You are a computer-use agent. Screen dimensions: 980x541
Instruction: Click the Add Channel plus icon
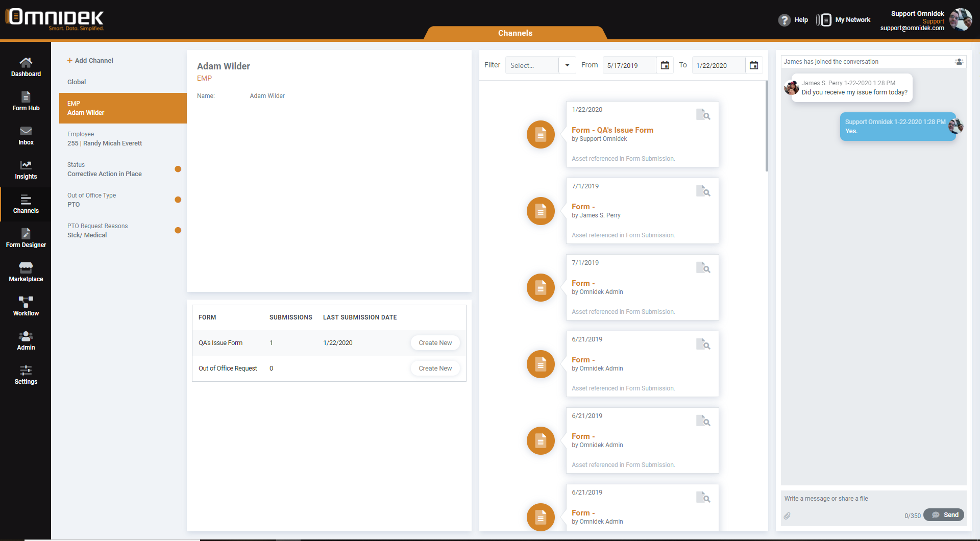tap(70, 60)
